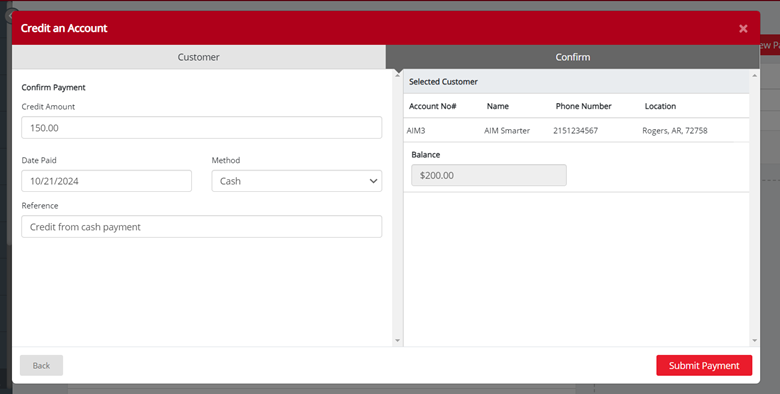This screenshot has width=780, height=394.
Task: Click into the Credit Amount field
Action: (201, 128)
